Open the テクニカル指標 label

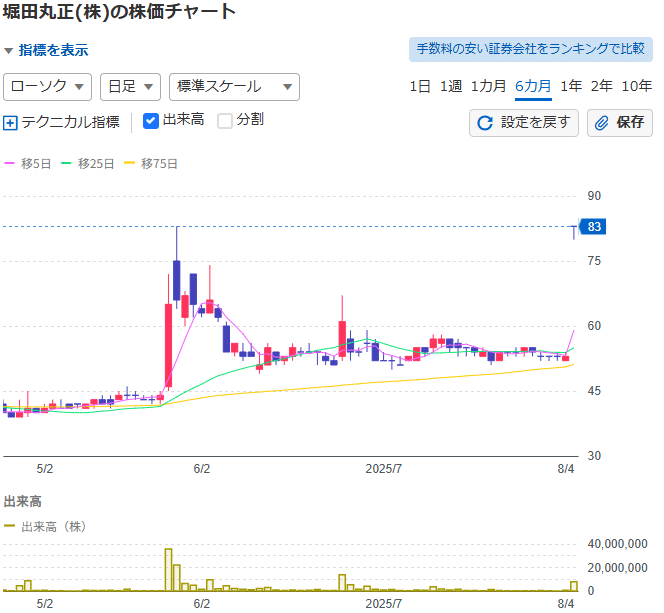pos(70,122)
